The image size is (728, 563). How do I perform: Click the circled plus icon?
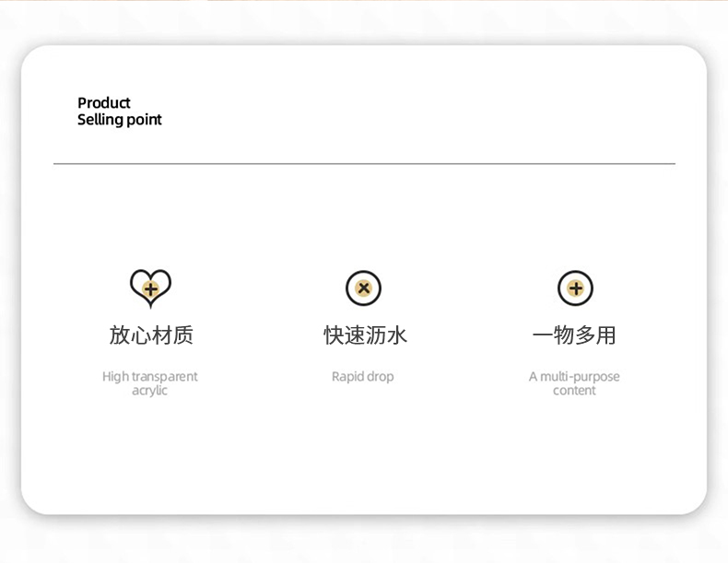[x=575, y=288]
